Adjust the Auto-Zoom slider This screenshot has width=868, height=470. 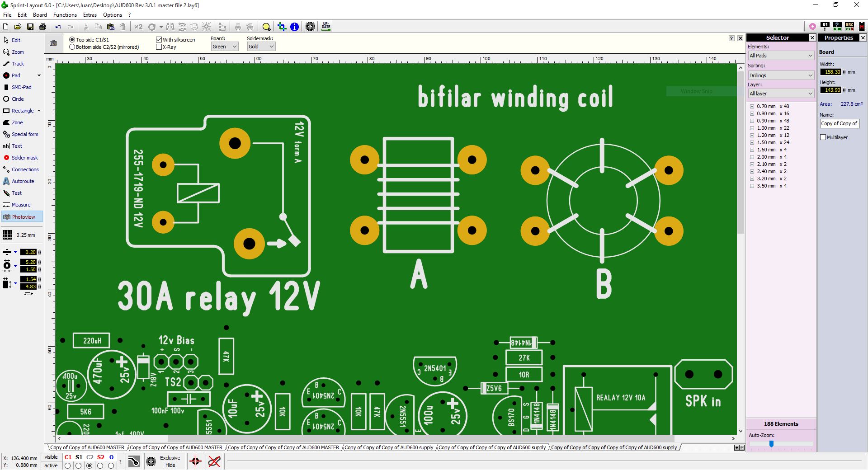(771, 444)
